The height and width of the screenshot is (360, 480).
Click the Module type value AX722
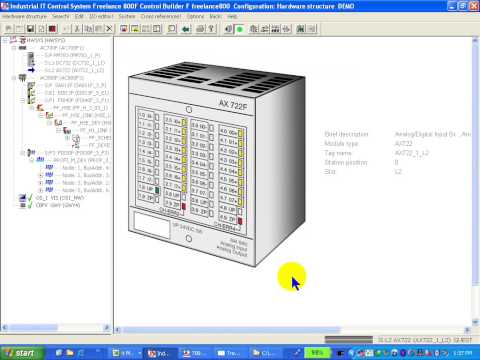(x=403, y=143)
